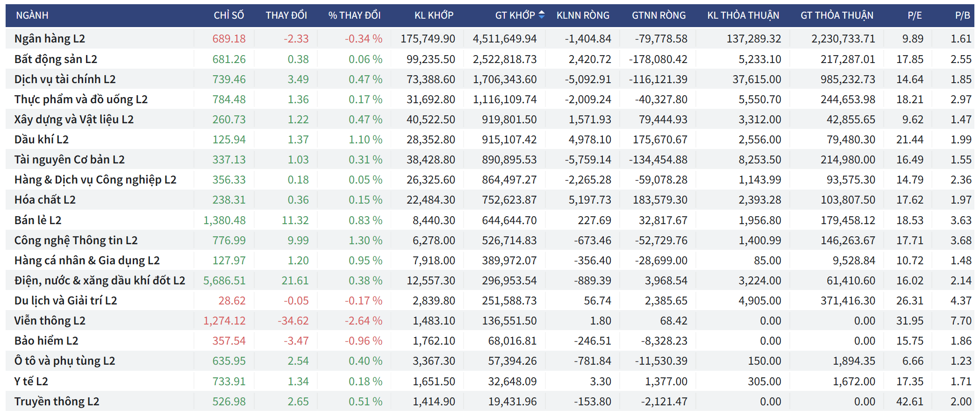Sort by KLNN RÒNG column

click(583, 15)
